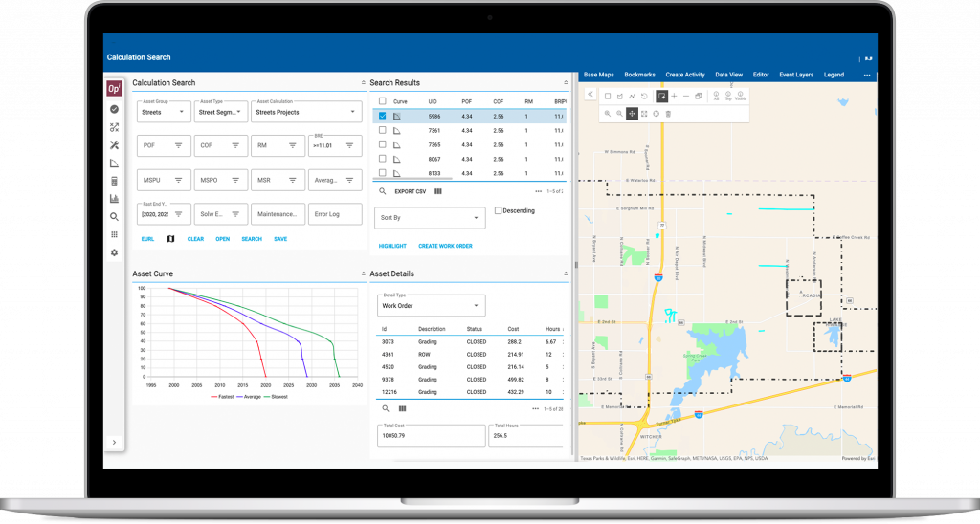Screen dimensions: 980x524
Task: Click the trash icon on map toolbar
Action: (x=668, y=114)
